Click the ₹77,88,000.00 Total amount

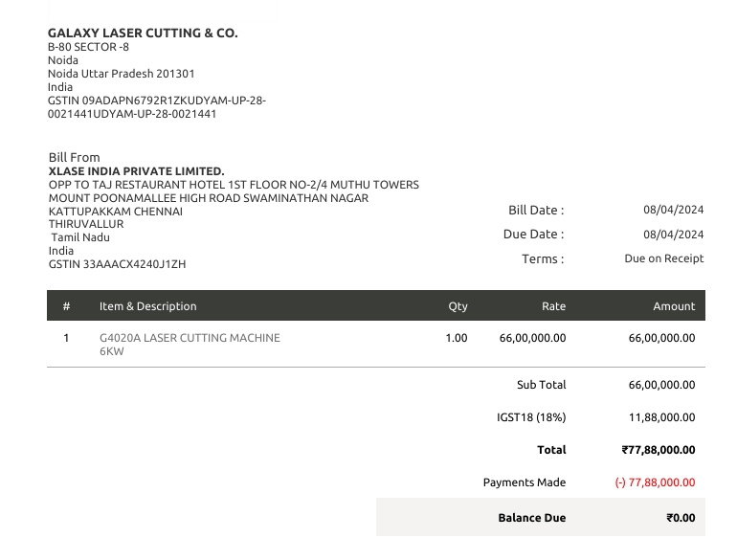point(659,450)
